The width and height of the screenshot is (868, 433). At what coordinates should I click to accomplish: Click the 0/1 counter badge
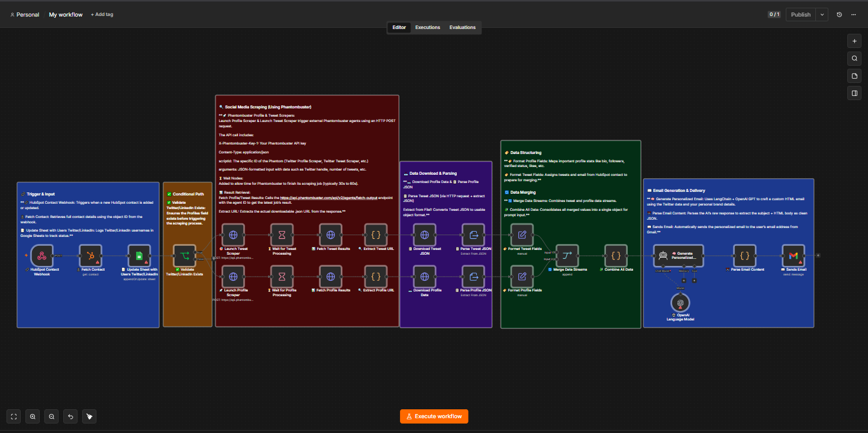[775, 14]
